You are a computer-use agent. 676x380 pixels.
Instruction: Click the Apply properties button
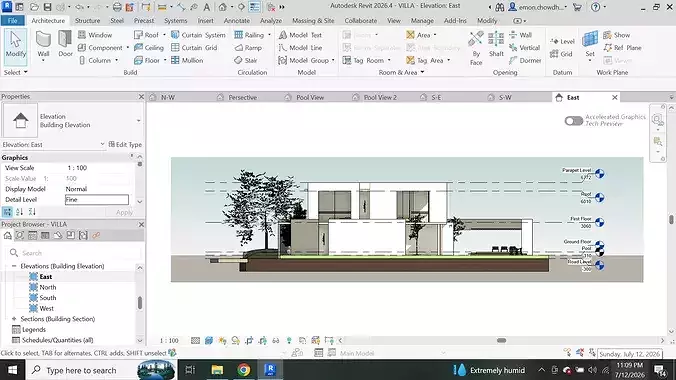click(124, 212)
